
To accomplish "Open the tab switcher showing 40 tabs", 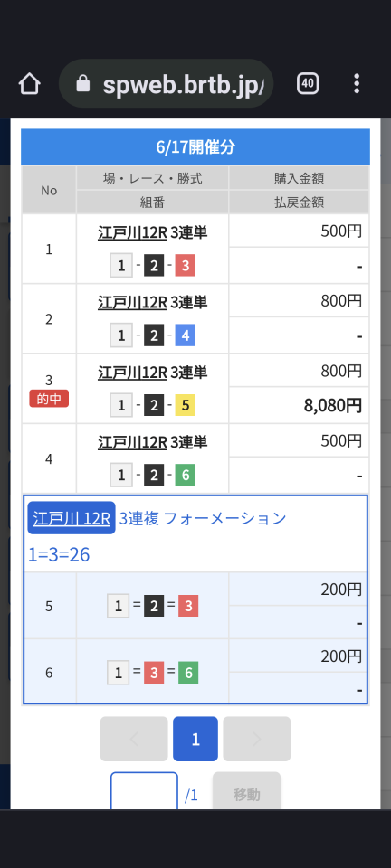I will tap(308, 83).
